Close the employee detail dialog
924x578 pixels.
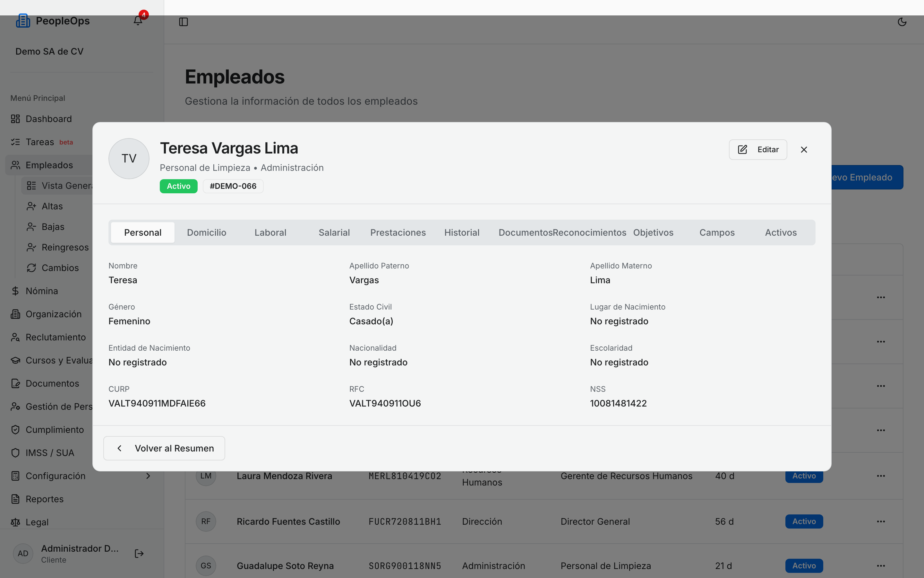point(804,149)
